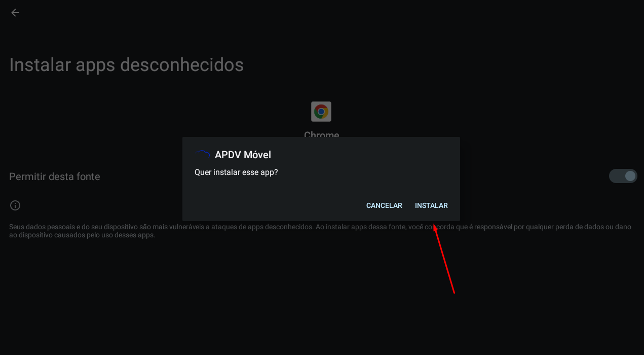The width and height of the screenshot is (644, 355).
Task: Click the switch knob on the right
Action: click(x=630, y=176)
